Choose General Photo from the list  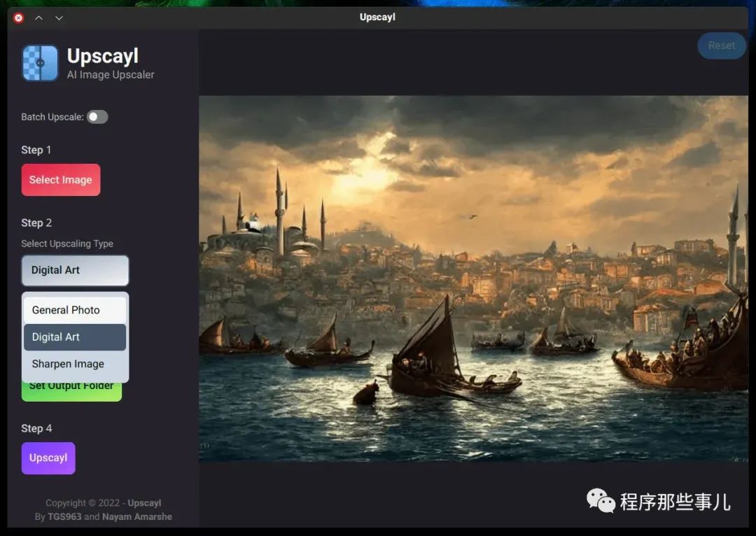[75, 310]
